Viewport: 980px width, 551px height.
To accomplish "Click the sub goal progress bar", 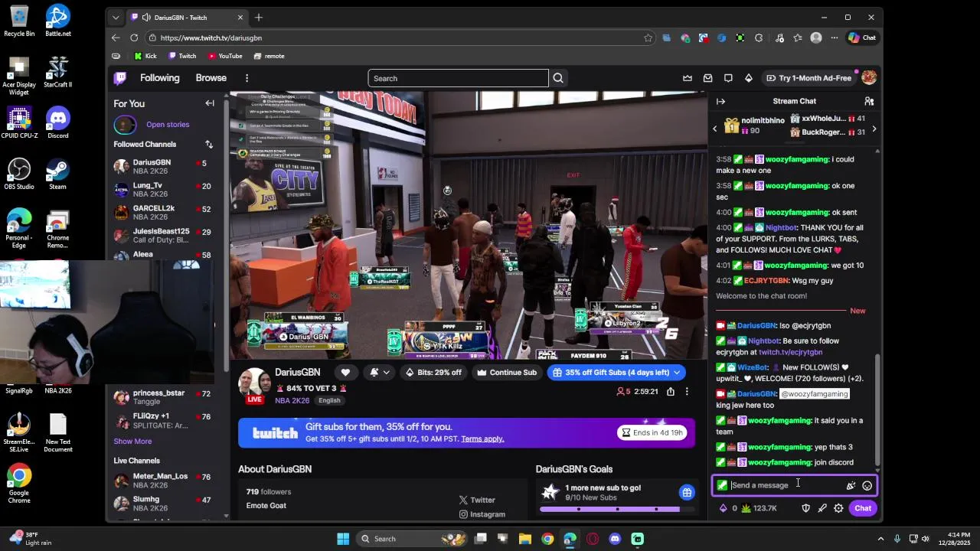I will [617, 510].
